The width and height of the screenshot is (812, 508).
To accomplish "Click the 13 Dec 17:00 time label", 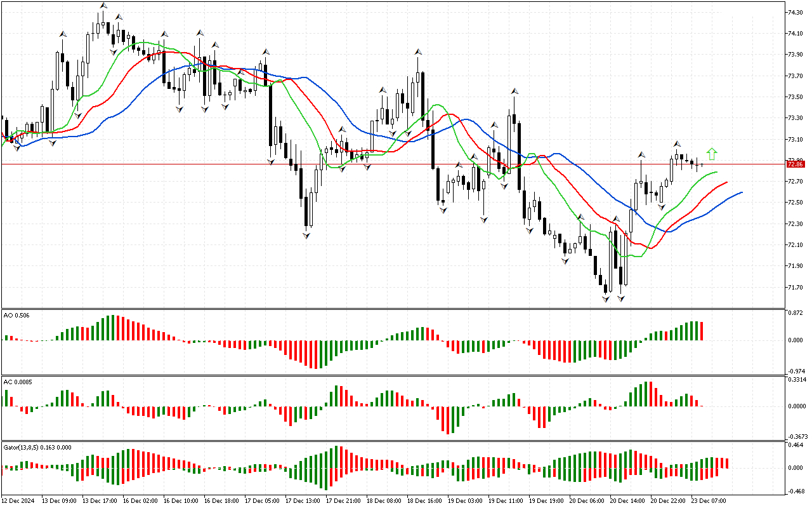I will (x=100, y=500).
